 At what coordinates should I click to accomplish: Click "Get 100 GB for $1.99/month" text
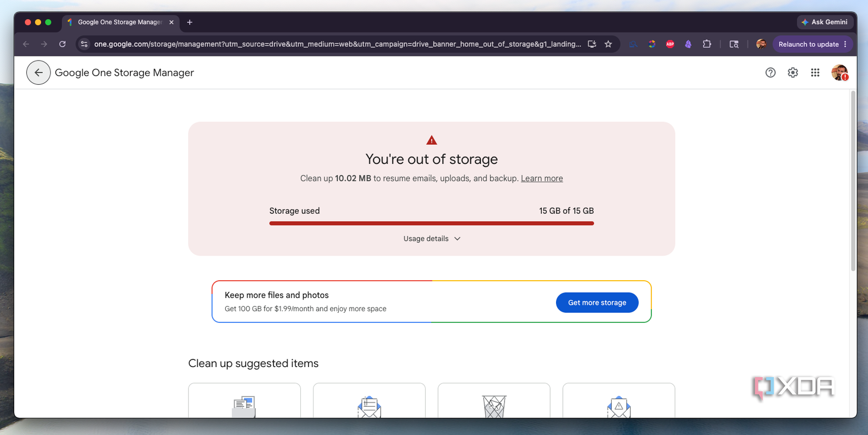[269, 309]
